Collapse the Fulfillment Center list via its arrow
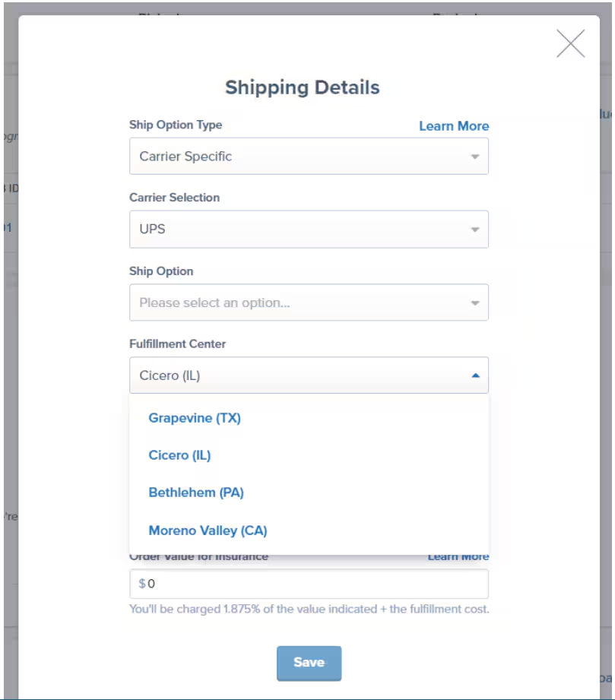 474,375
